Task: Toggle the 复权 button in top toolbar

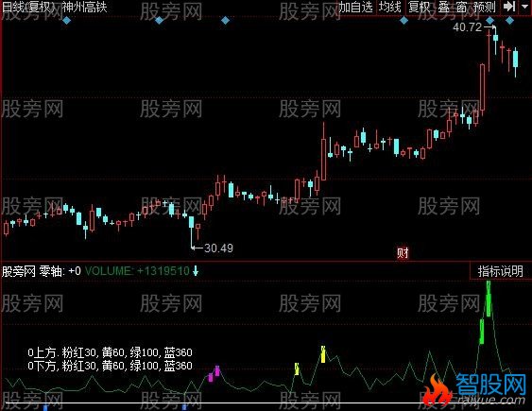Action: (x=419, y=7)
